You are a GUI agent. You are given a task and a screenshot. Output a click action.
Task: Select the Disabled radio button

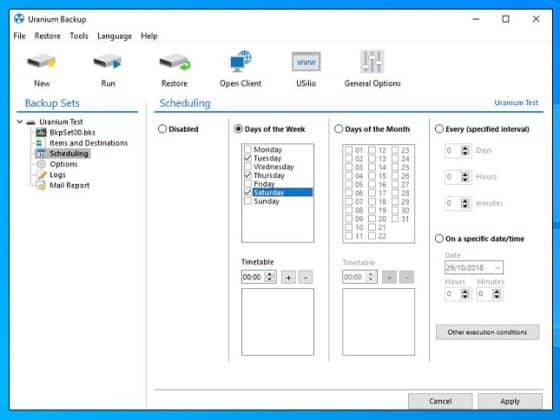pyautogui.click(x=162, y=129)
